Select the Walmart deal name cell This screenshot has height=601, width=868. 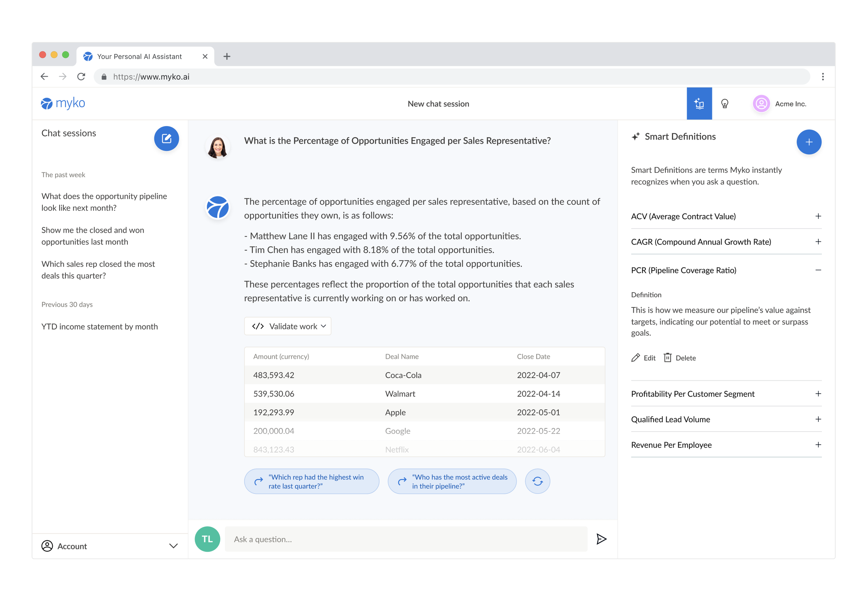[400, 394]
